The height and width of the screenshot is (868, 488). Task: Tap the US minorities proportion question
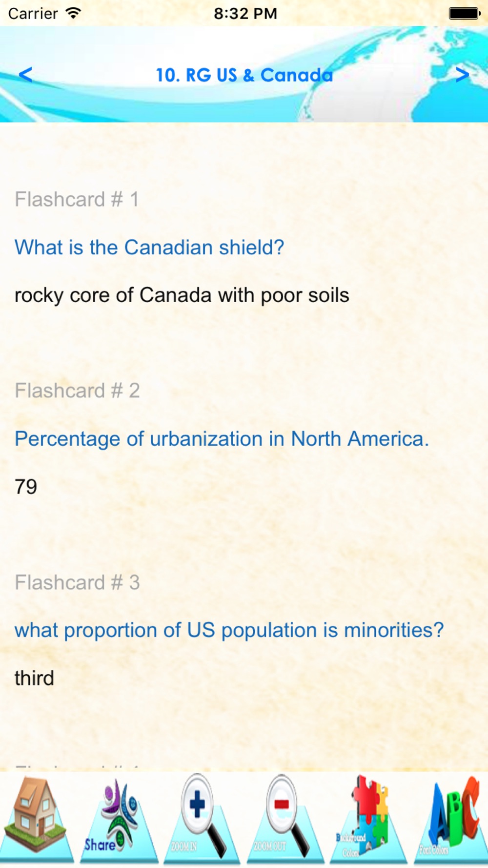[x=229, y=630]
